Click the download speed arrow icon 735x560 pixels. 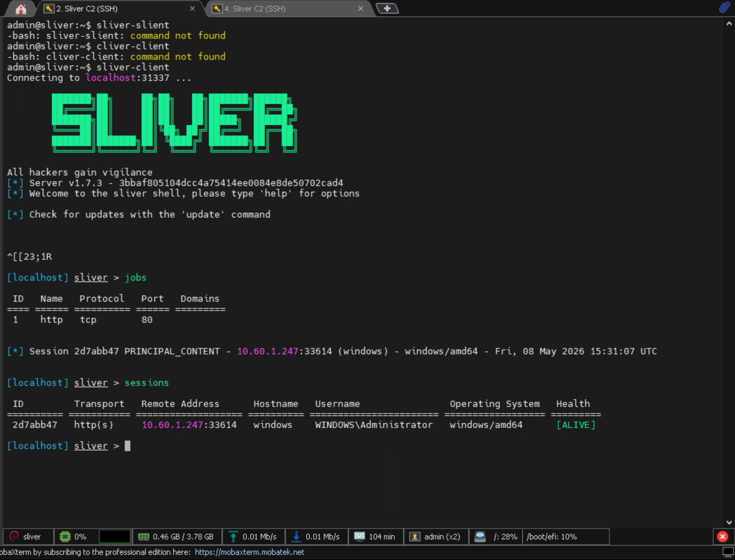tap(296, 537)
